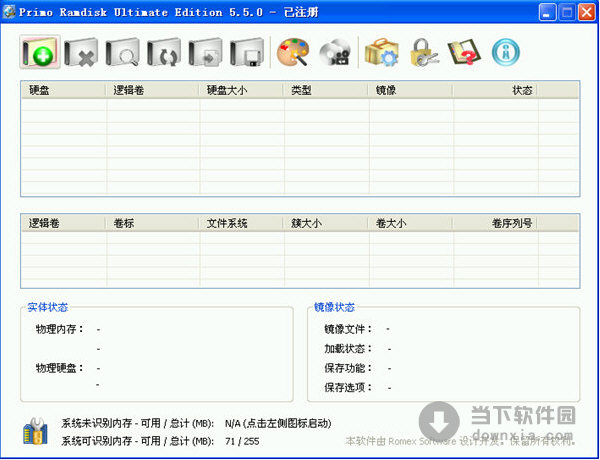Click the load disk icon with arrow
Image resolution: width=600 pixels, height=460 pixels.
point(205,52)
